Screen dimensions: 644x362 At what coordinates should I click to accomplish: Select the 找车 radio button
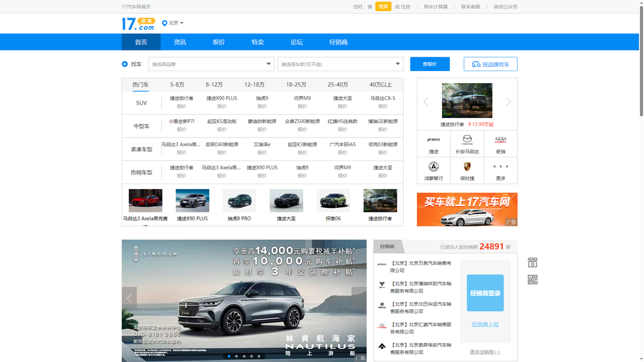[x=125, y=64]
